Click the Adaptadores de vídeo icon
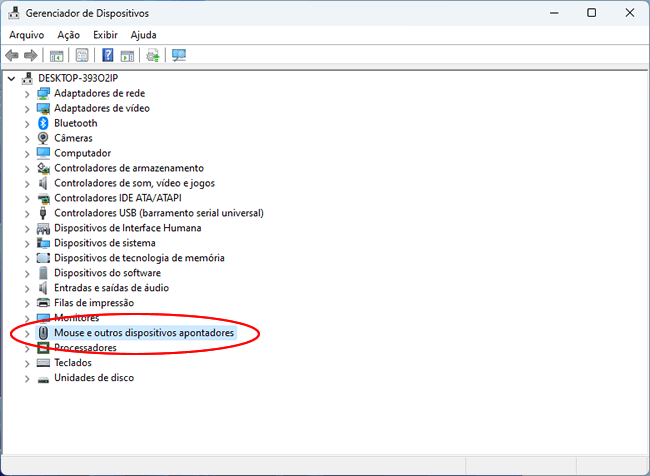 click(x=43, y=108)
